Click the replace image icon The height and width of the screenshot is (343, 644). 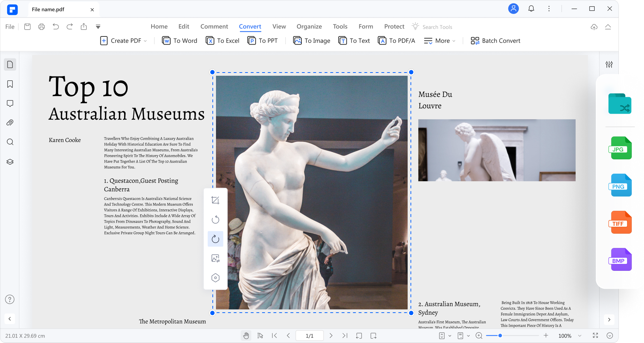click(215, 258)
